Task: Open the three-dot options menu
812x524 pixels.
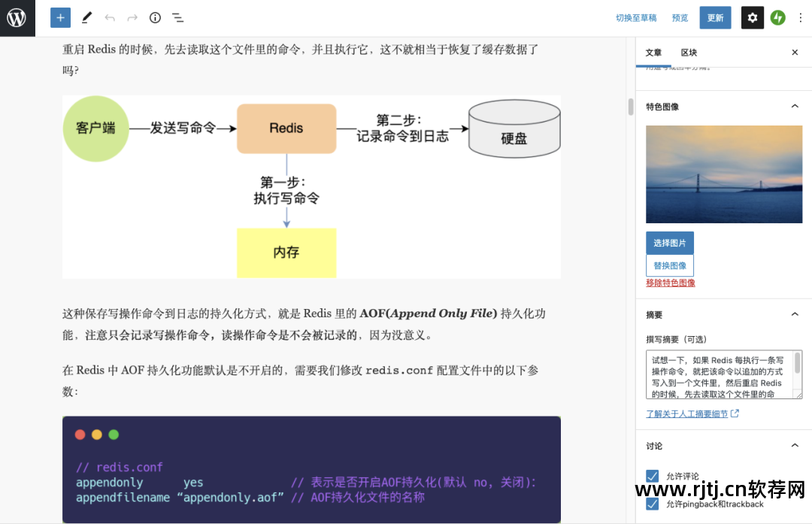Action: 800,18
